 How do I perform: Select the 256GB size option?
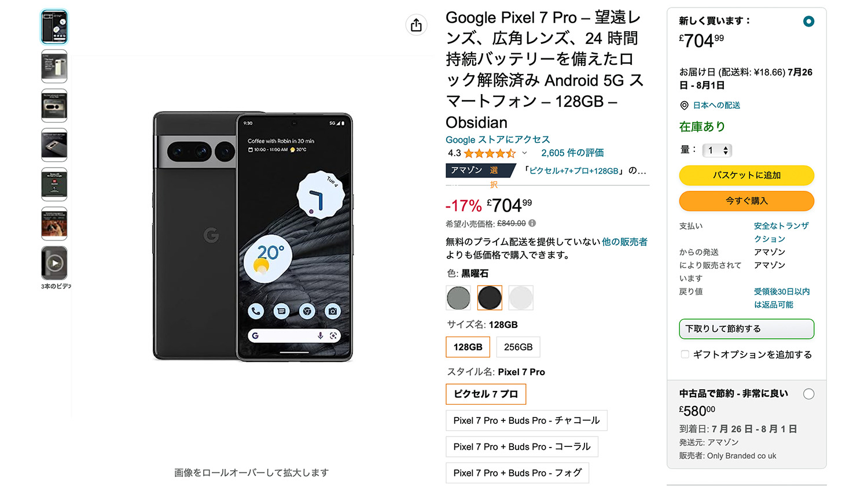518,347
